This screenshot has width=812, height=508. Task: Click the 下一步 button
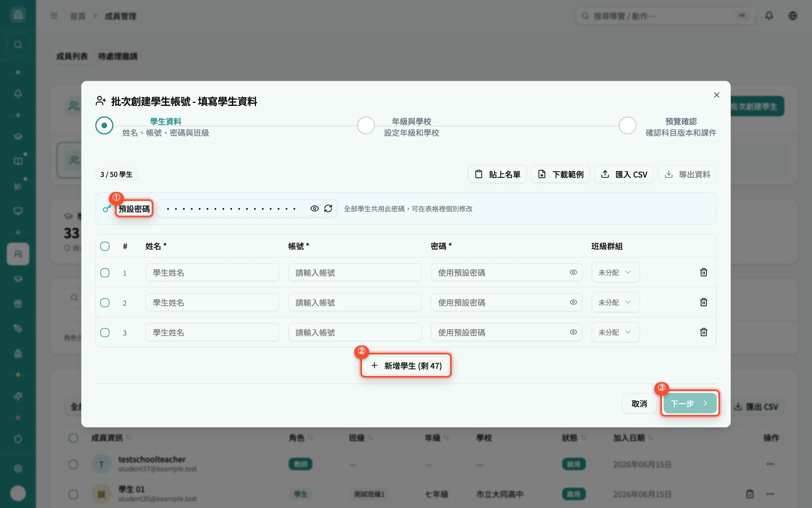[x=690, y=404]
